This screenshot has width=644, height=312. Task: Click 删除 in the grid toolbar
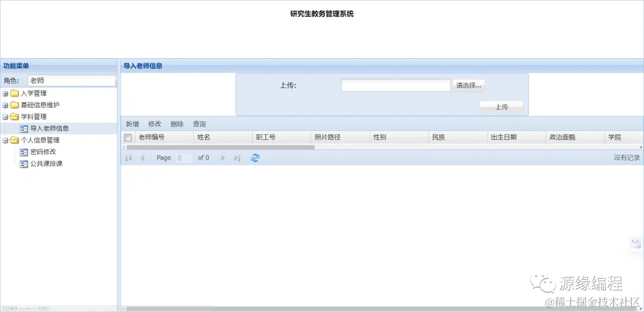pos(177,124)
